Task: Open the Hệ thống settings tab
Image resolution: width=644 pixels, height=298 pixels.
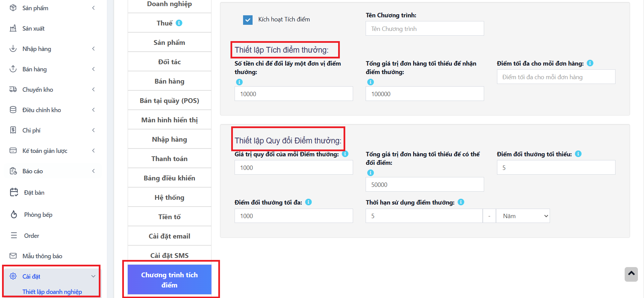Action: coord(169,197)
